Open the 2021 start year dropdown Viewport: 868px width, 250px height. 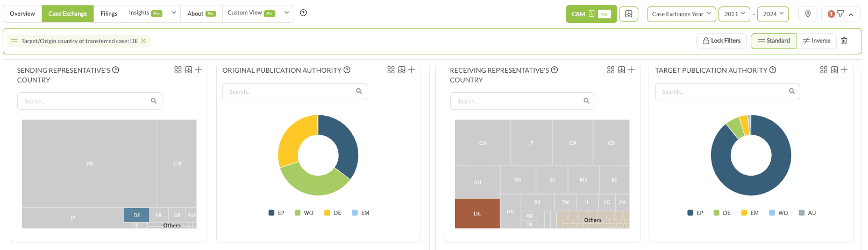pos(734,14)
